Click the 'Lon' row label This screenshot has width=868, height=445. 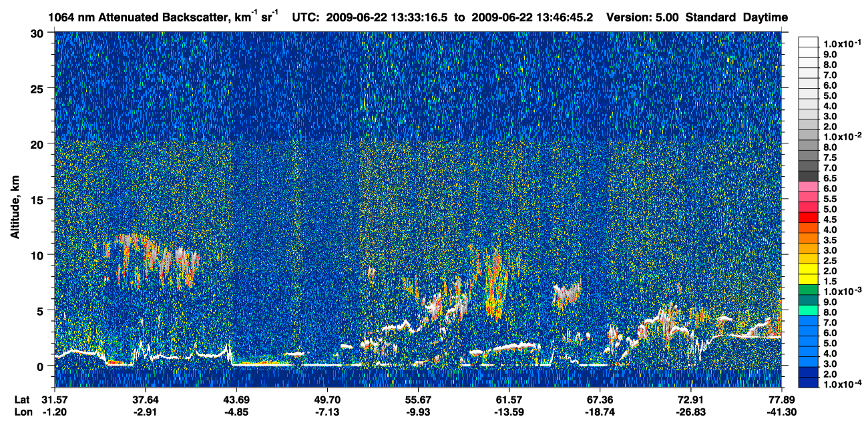[x=22, y=412]
